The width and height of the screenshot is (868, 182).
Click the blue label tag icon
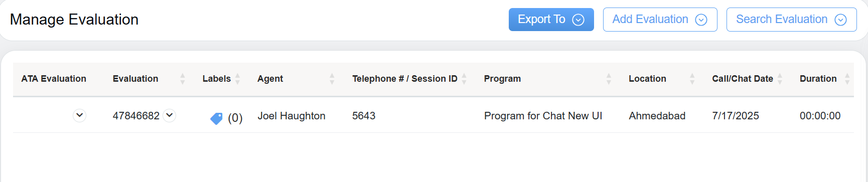point(216,118)
